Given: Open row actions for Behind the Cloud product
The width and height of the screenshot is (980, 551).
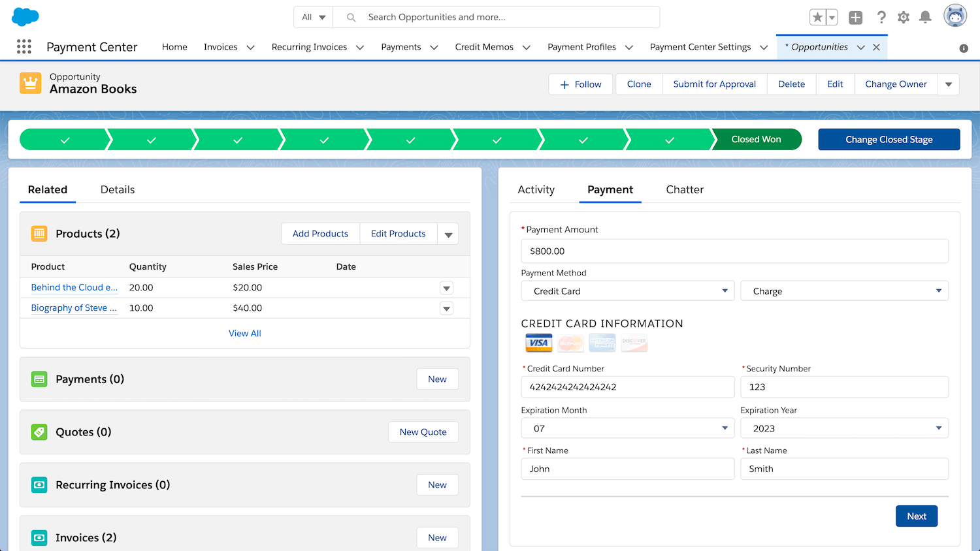Looking at the screenshot, I should tap(446, 287).
